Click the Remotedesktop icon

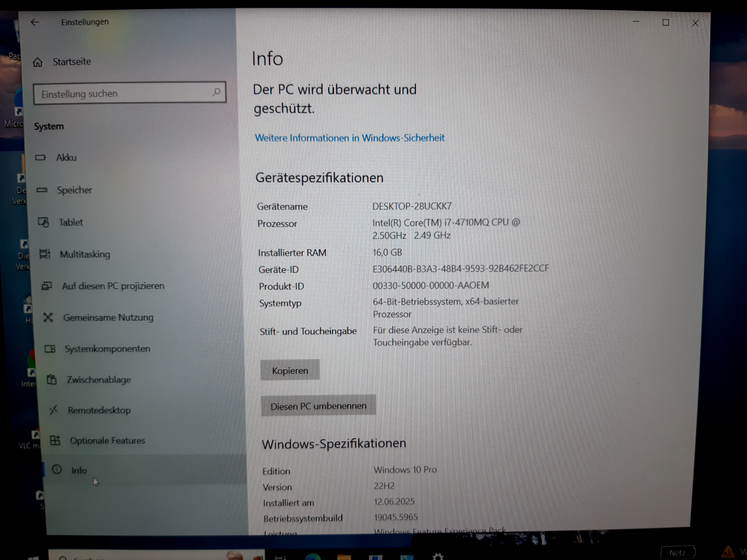[x=54, y=410]
